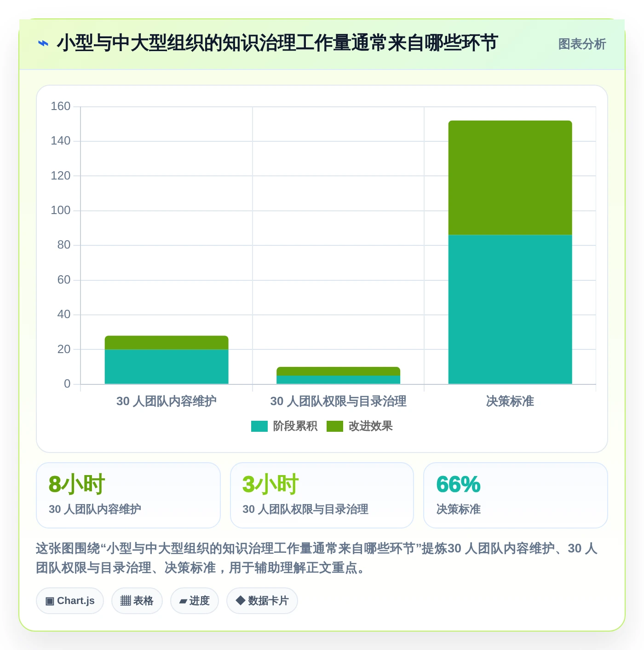Click the x-axis label 30 人团队内容维护
Viewport: 644px width, 650px height.
pyautogui.click(x=167, y=401)
